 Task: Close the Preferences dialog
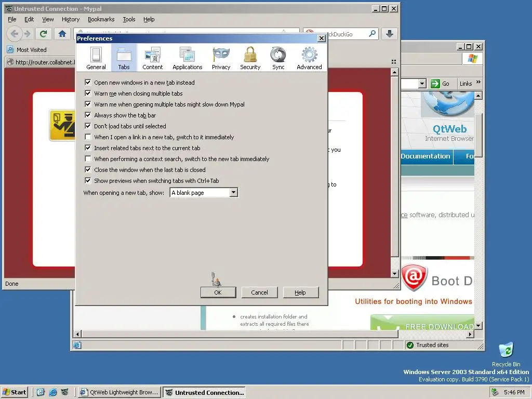321,38
